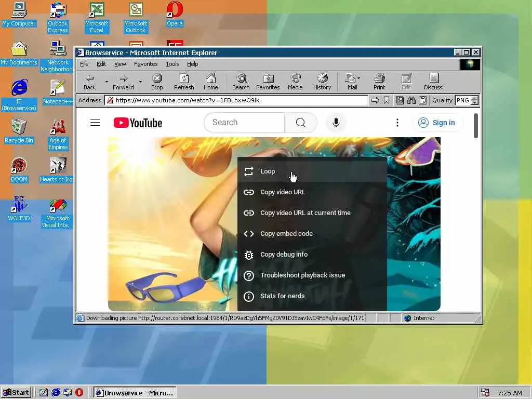Select Copy embed code
This screenshot has height=399, width=532.
(x=312, y=233)
